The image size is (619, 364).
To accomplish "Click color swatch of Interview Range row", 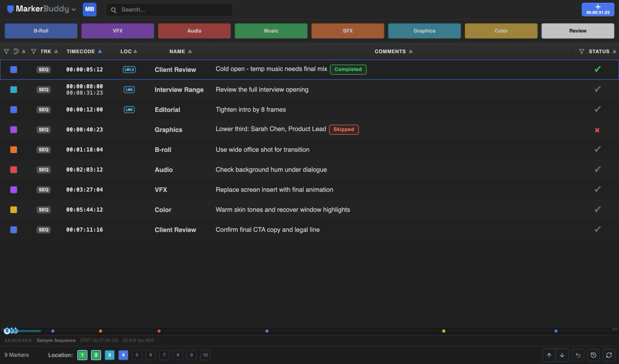I will 14,90.
